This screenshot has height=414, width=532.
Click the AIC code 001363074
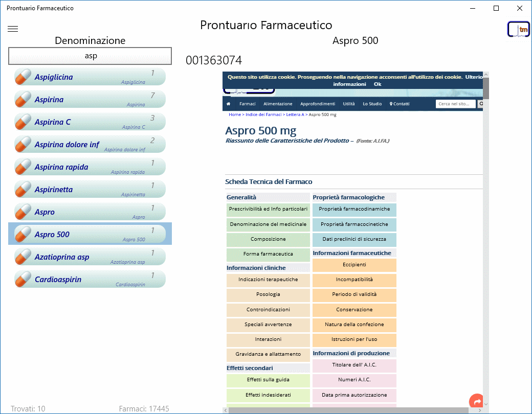[x=214, y=60]
